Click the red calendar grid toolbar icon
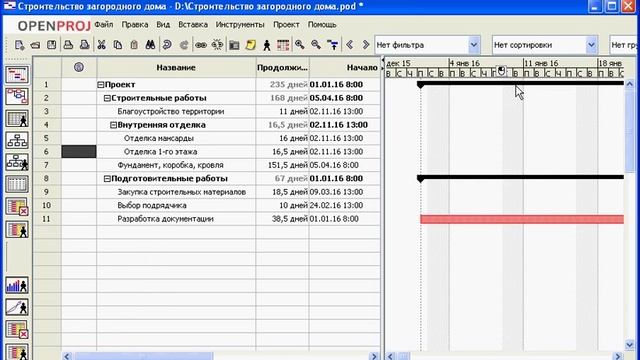Screen dimensions: 640x360 coord(283,45)
